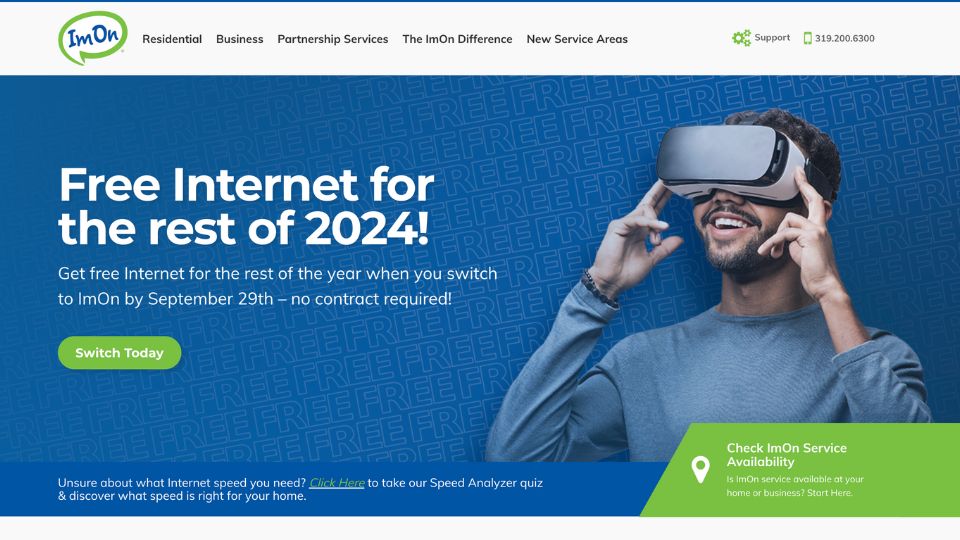Click the Switch Today button
The height and width of the screenshot is (540, 960).
[119, 353]
